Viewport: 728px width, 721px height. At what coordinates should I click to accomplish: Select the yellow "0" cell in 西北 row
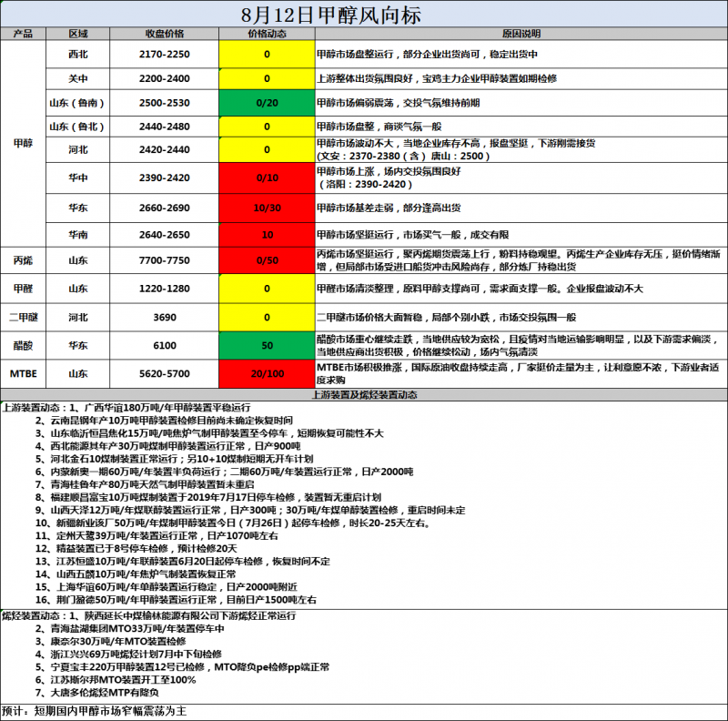[267, 55]
